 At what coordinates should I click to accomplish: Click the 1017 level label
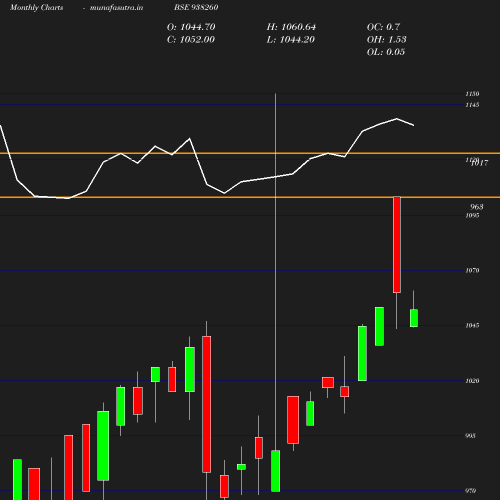pyautogui.click(x=480, y=163)
